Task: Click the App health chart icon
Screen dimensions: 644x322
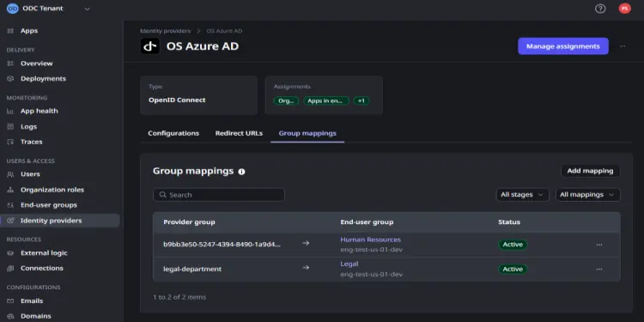Action: point(10,112)
